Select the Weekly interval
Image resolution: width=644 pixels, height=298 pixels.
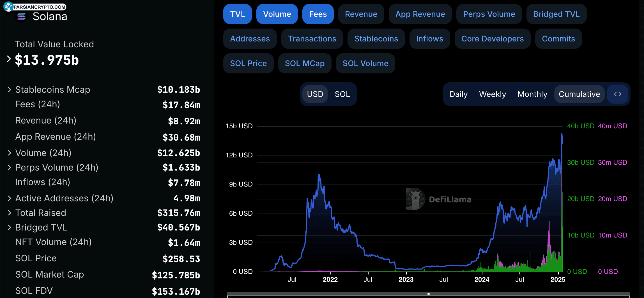[493, 94]
